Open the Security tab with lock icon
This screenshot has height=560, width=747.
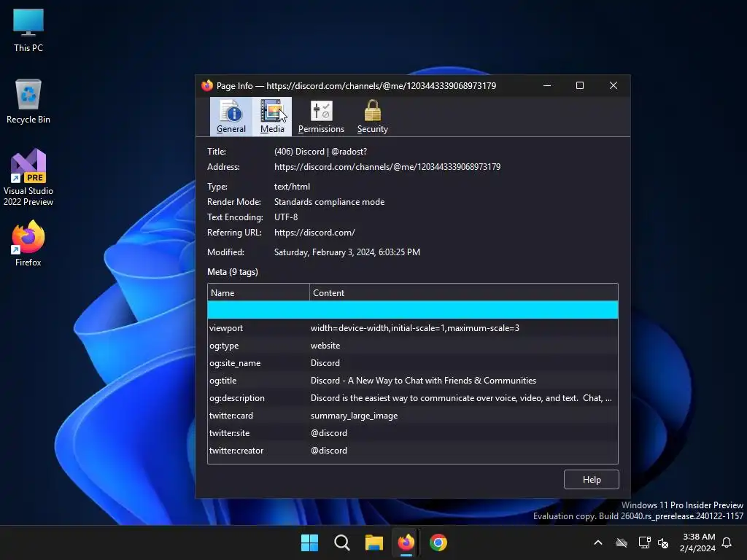pos(373,117)
